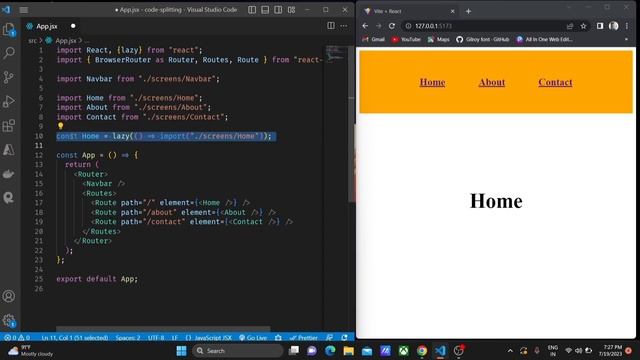This screenshot has height=360, width=640.
Task: Open the Extensions view
Action: [x=9, y=126]
